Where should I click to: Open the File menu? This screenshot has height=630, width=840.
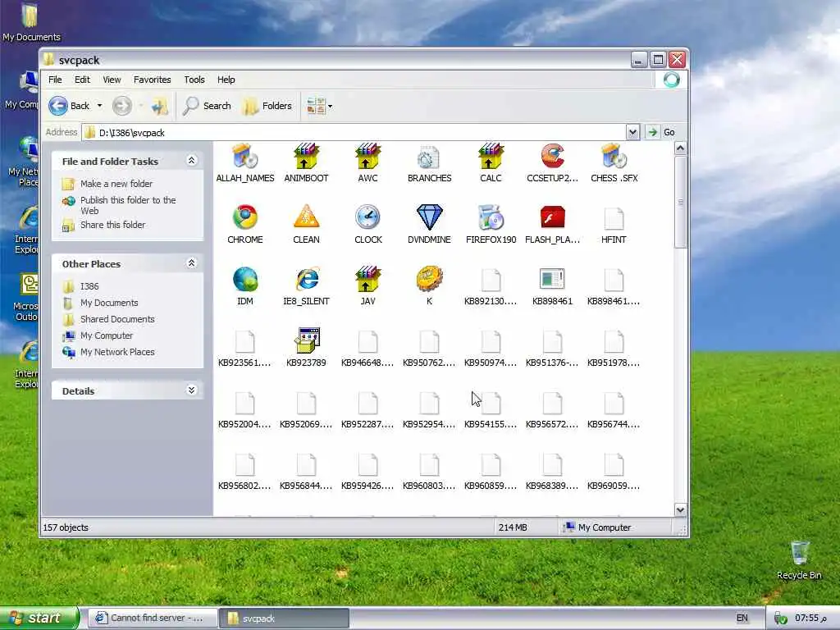[x=55, y=80]
